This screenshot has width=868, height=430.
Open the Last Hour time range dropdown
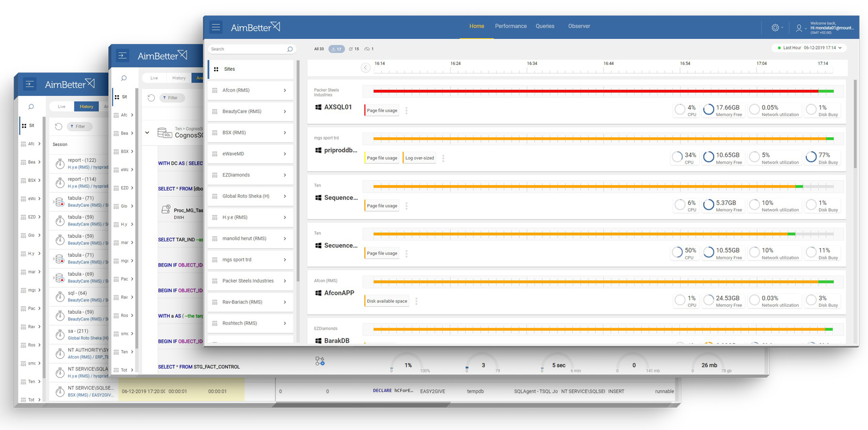[809, 48]
